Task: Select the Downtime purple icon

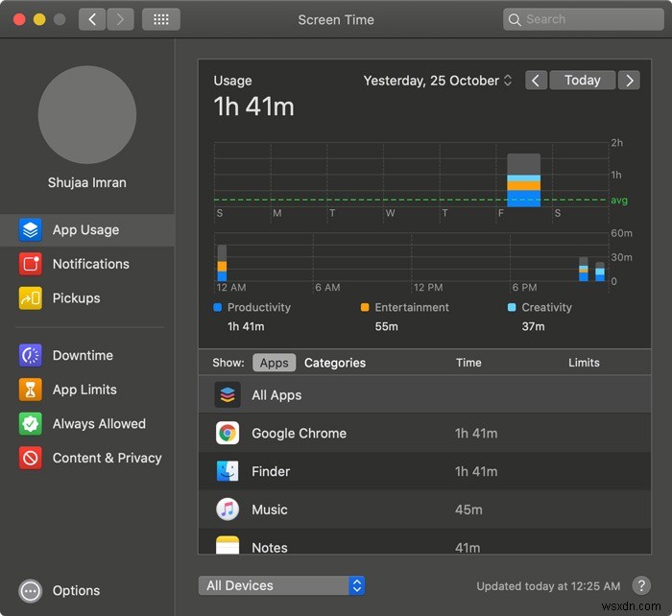Action: click(x=31, y=355)
